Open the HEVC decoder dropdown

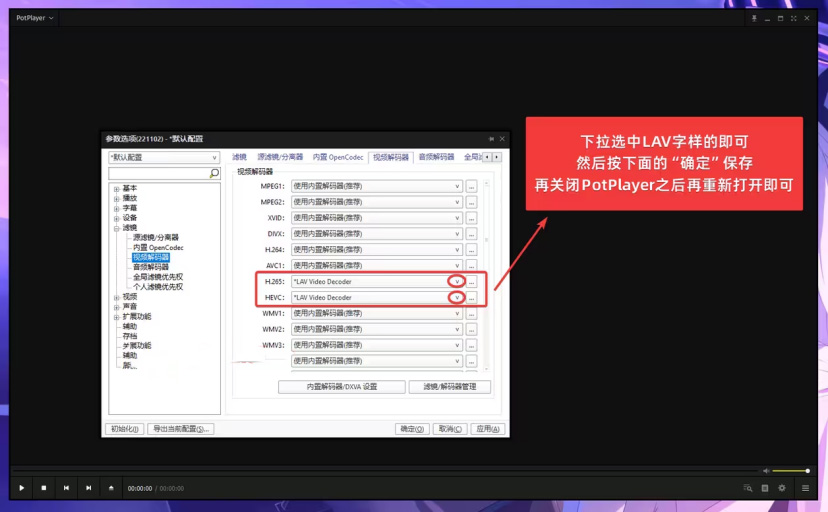(x=457, y=298)
